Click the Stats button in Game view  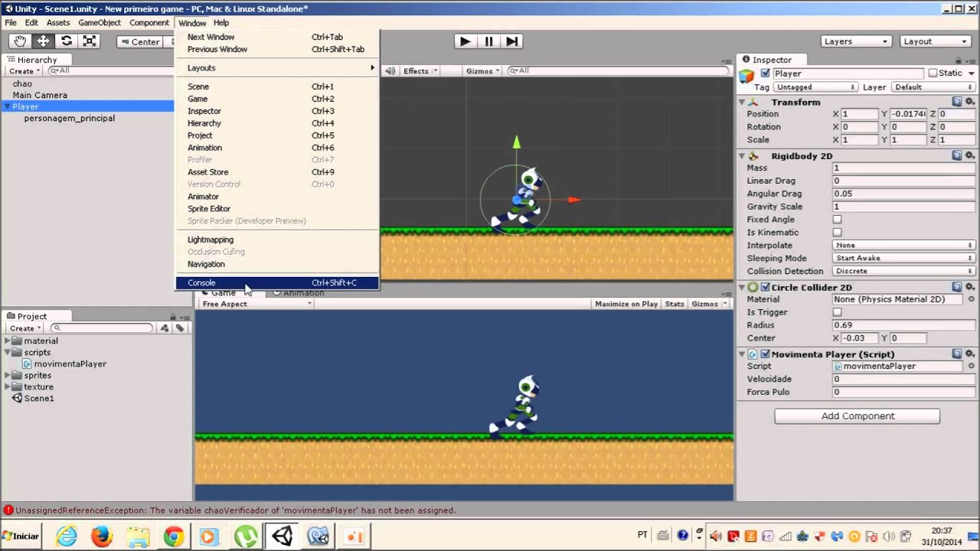point(675,304)
